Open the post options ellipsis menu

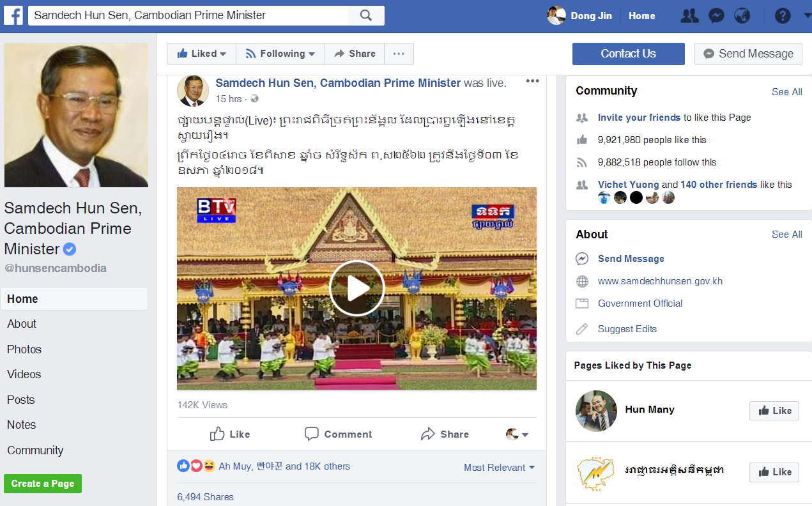532,81
